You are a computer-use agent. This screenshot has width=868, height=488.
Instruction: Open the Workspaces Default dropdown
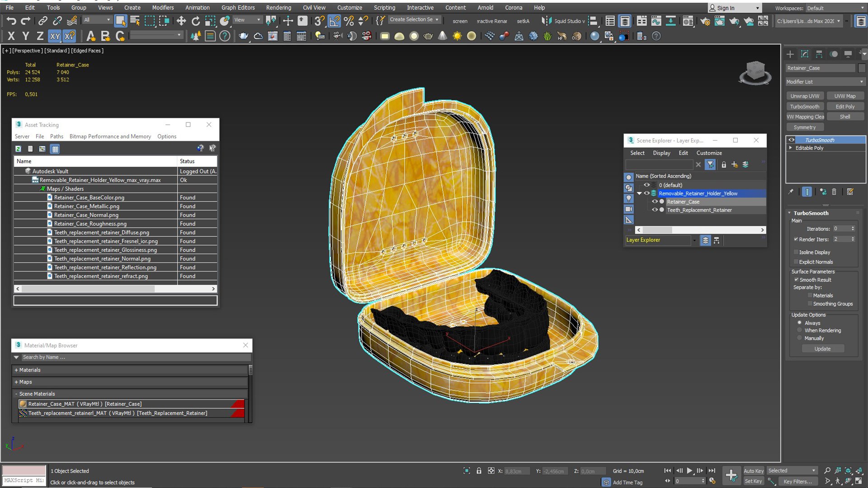point(835,8)
